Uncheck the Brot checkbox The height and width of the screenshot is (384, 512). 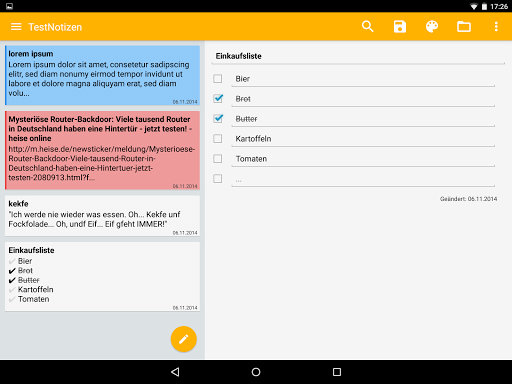point(218,98)
